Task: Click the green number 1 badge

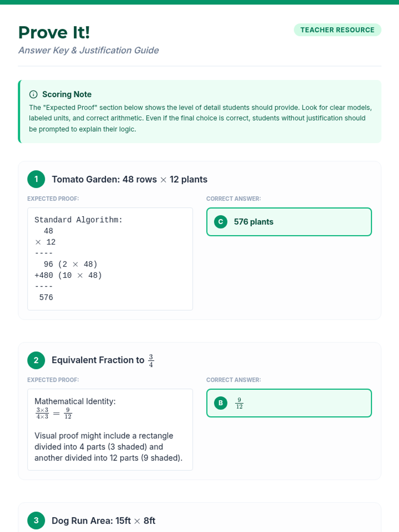Action: pyautogui.click(x=36, y=179)
